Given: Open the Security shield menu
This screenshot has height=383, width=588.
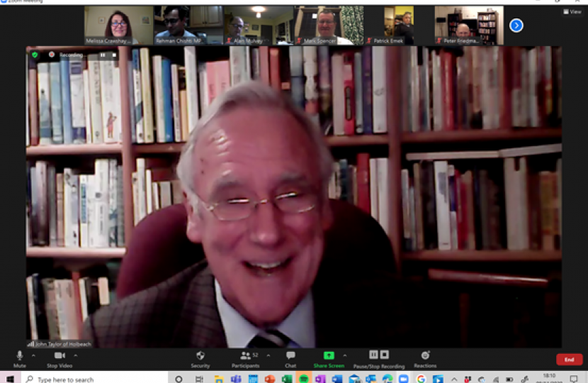Looking at the screenshot, I should [x=200, y=356].
